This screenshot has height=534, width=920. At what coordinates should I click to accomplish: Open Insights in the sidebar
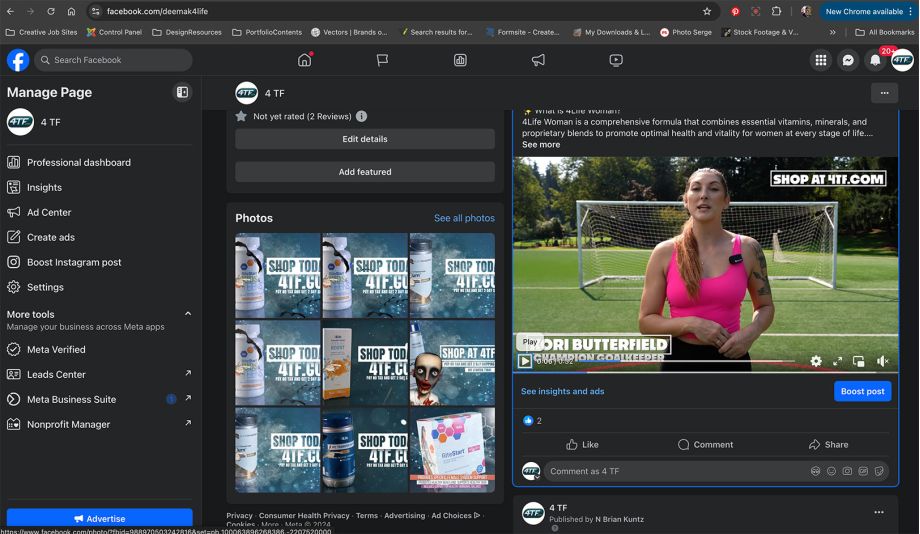[x=44, y=187]
